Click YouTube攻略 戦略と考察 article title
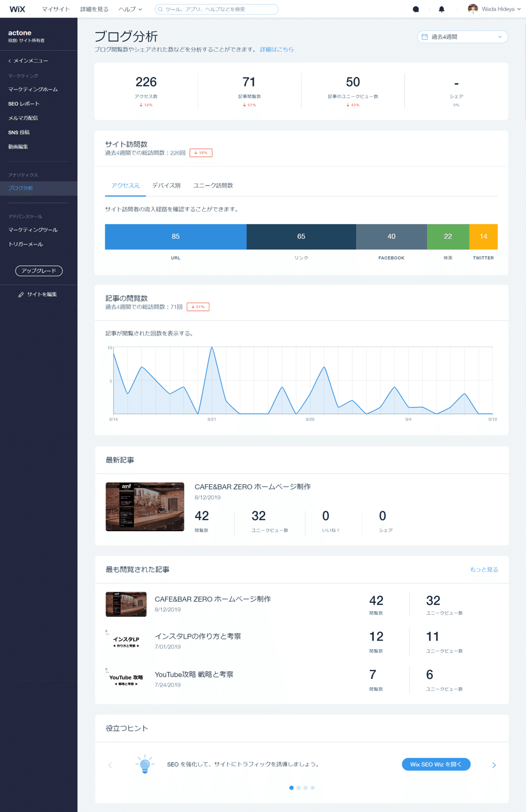 click(194, 674)
